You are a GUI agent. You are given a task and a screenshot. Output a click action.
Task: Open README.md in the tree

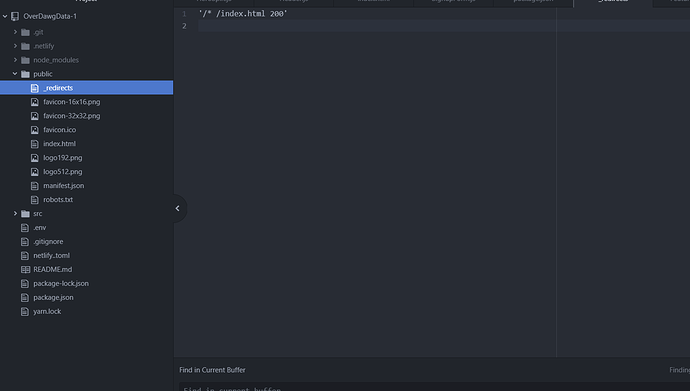coord(53,270)
